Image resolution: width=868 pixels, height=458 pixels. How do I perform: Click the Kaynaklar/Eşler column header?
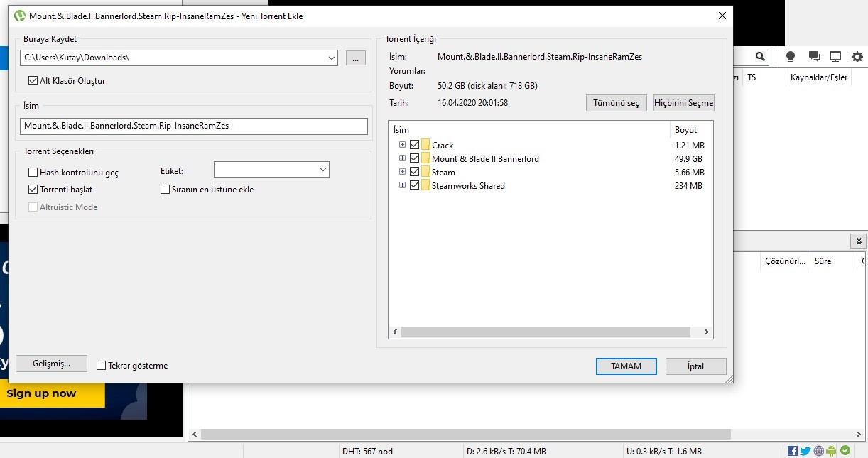click(x=819, y=77)
